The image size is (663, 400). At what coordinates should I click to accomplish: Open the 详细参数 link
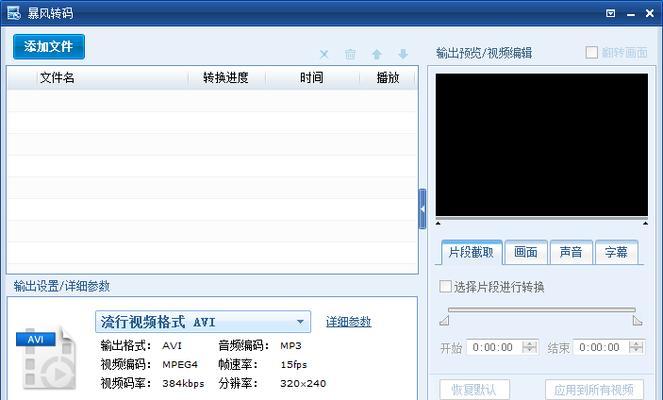pos(348,322)
